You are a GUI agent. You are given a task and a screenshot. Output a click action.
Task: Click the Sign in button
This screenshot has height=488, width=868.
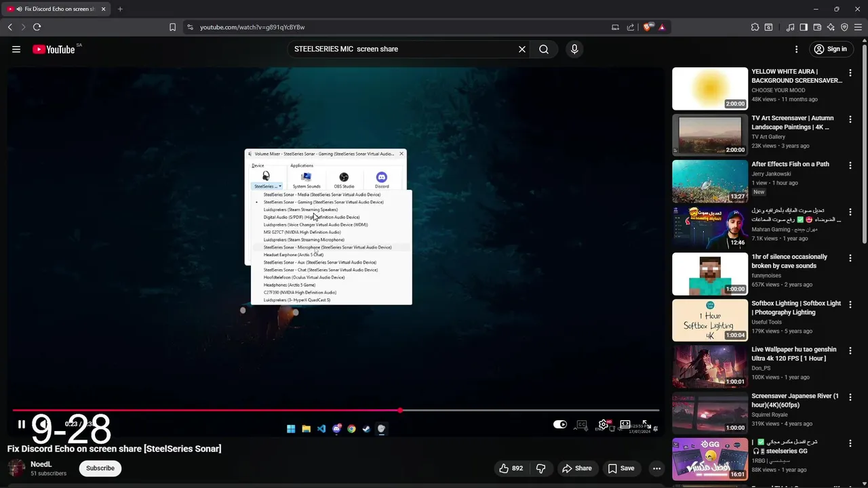click(831, 49)
